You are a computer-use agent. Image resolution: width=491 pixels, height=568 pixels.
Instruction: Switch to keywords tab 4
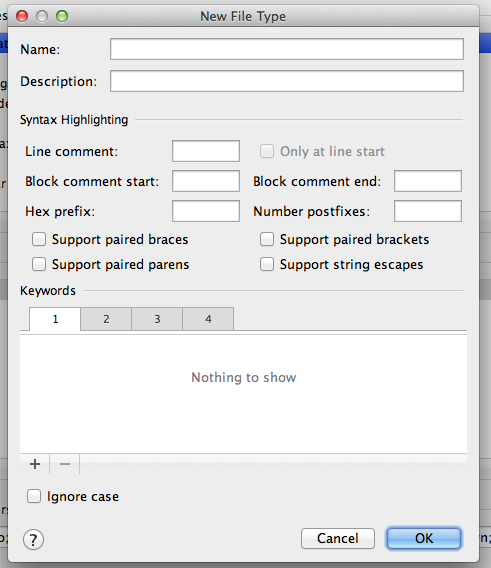point(208,319)
